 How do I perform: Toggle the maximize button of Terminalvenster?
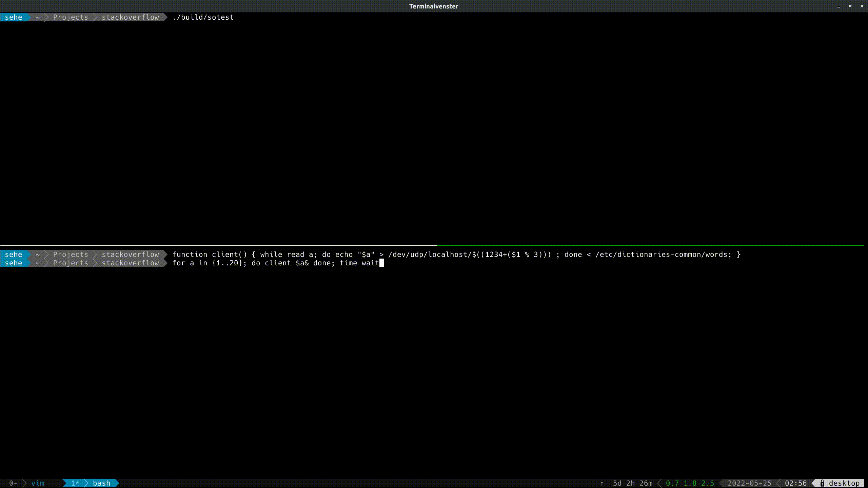850,6
